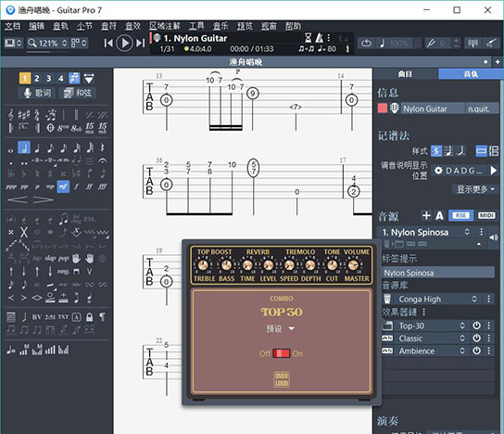Open the page layout grid selector

coord(79,43)
